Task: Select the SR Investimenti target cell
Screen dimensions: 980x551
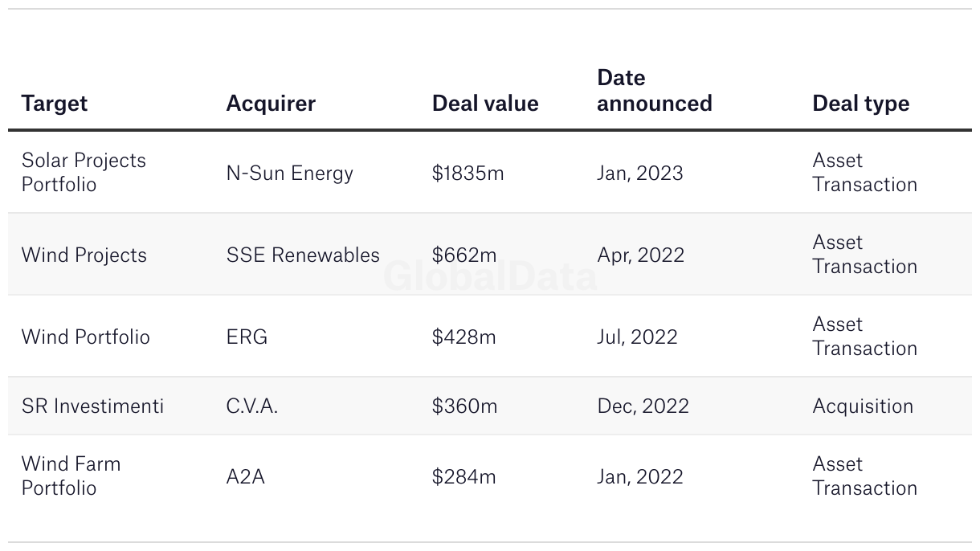Action: (92, 406)
